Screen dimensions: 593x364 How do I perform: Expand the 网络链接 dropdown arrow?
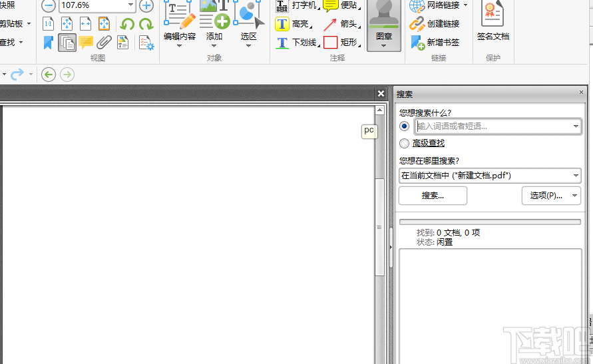click(x=466, y=5)
